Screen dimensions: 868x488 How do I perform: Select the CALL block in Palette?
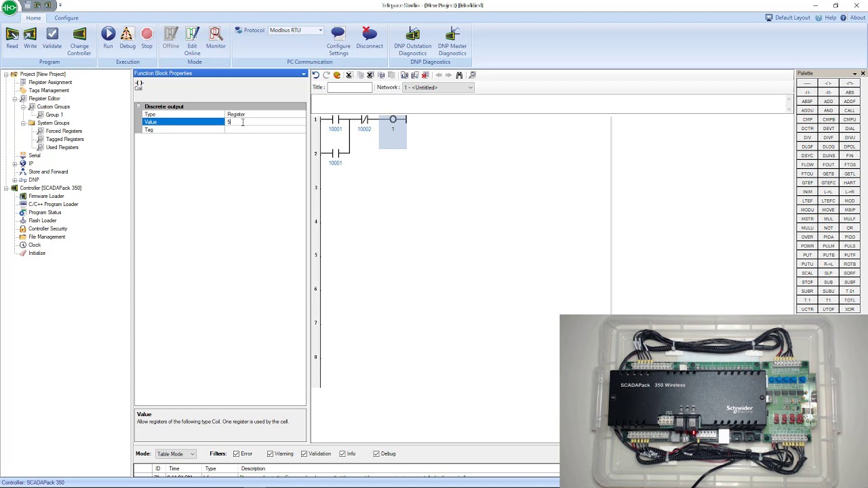click(x=850, y=110)
